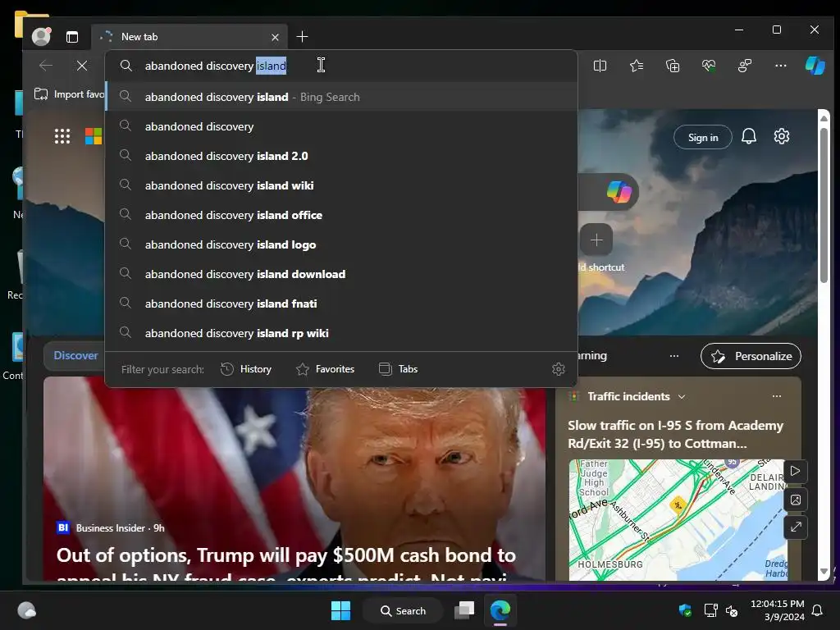Screen dimensions: 840x630
Task: Filter search by Tabs
Action: [x=398, y=369]
